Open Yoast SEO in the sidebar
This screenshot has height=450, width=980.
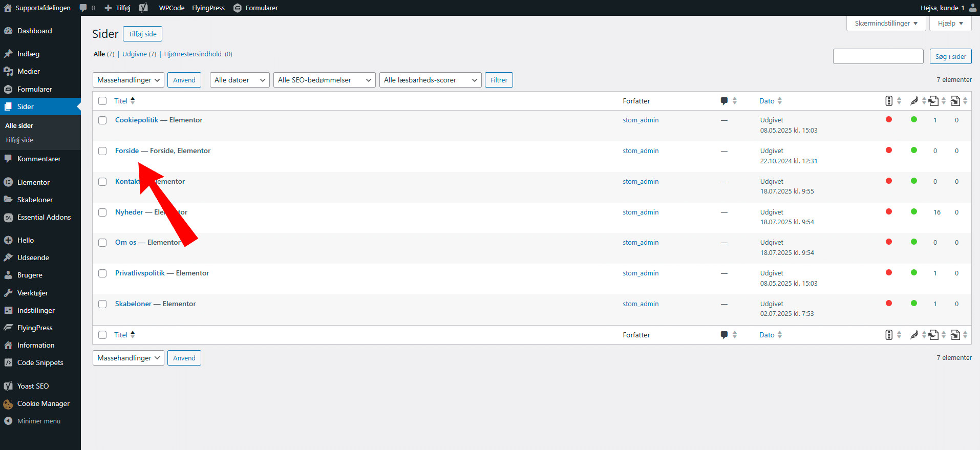pyautogui.click(x=33, y=386)
